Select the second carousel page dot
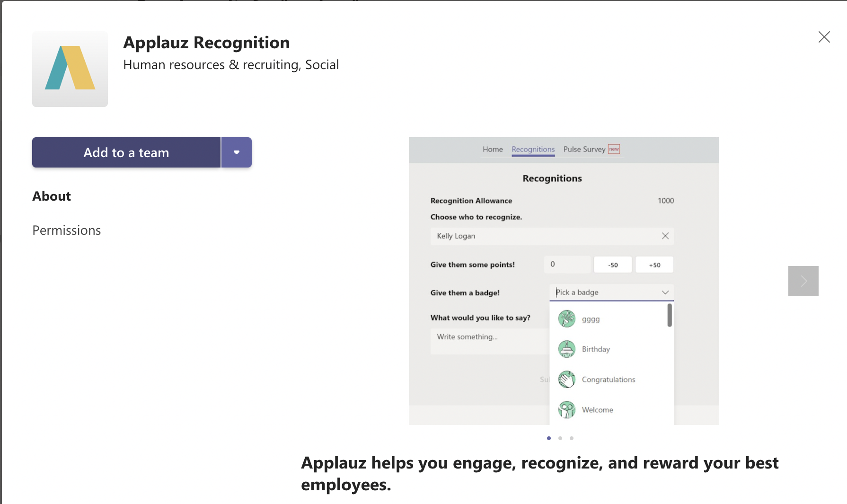The width and height of the screenshot is (847, 504). click(560, 438)
